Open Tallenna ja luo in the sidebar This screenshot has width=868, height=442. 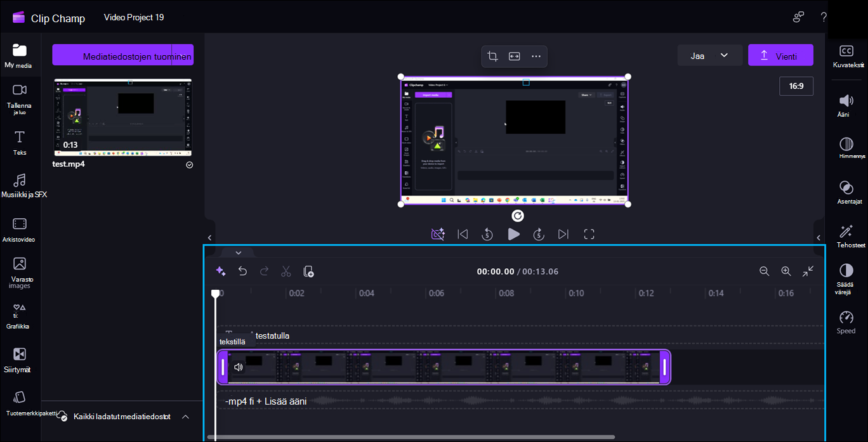tap(19, 99)
